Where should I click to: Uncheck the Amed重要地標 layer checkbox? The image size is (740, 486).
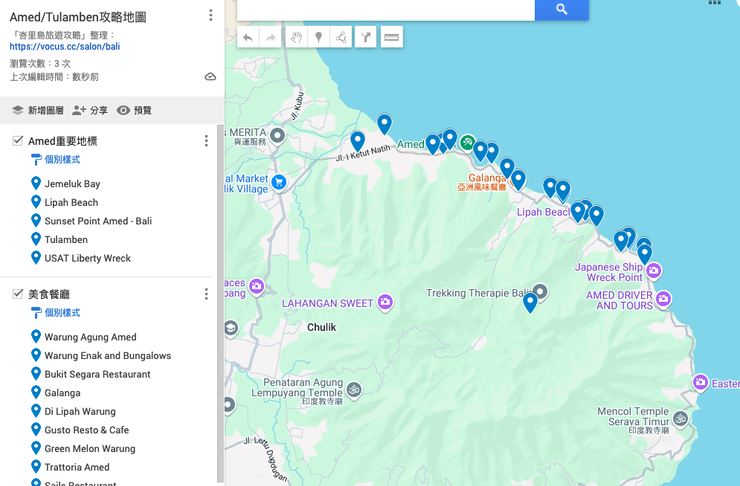click(x=17, y=141)
